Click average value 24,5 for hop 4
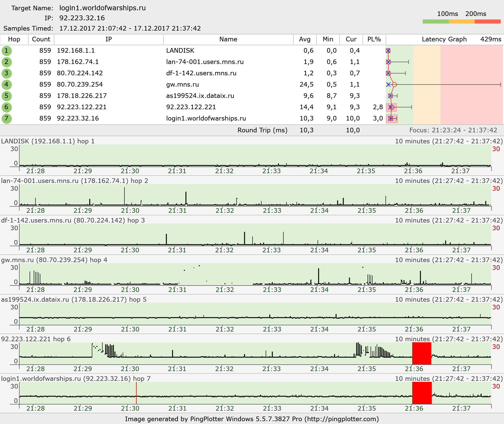504x424 pixels. tap(307, 85)
